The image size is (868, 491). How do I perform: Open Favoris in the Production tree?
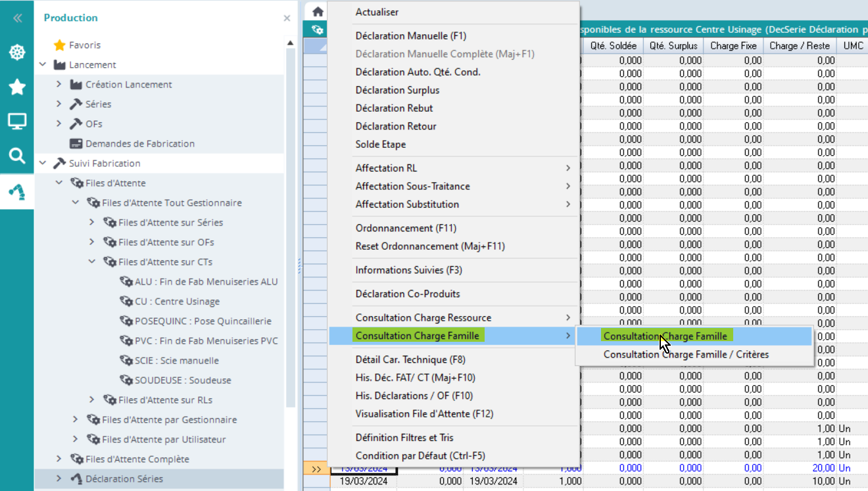(84, 45)
